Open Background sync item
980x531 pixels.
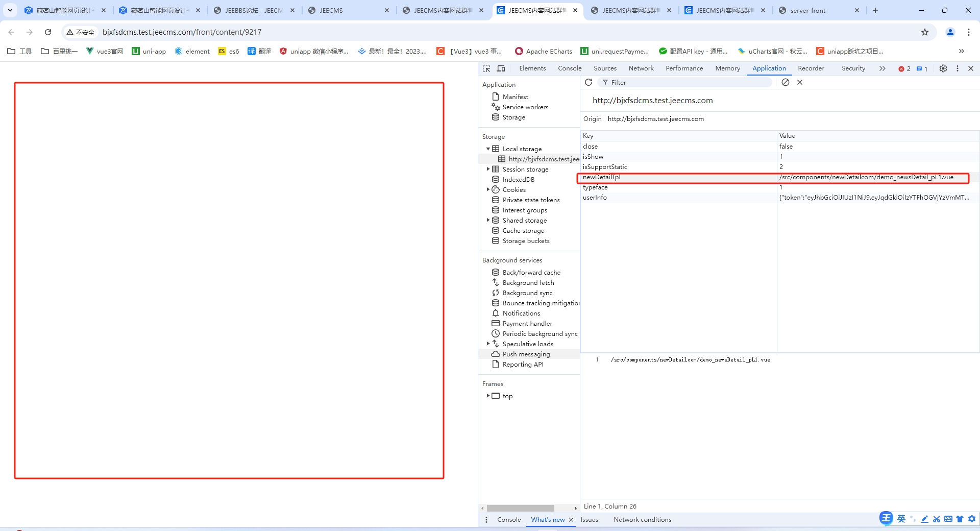(x=527, y=293)
